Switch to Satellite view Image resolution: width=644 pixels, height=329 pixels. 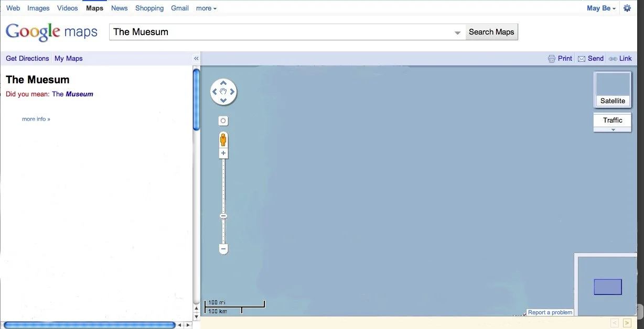click(613, 90)
